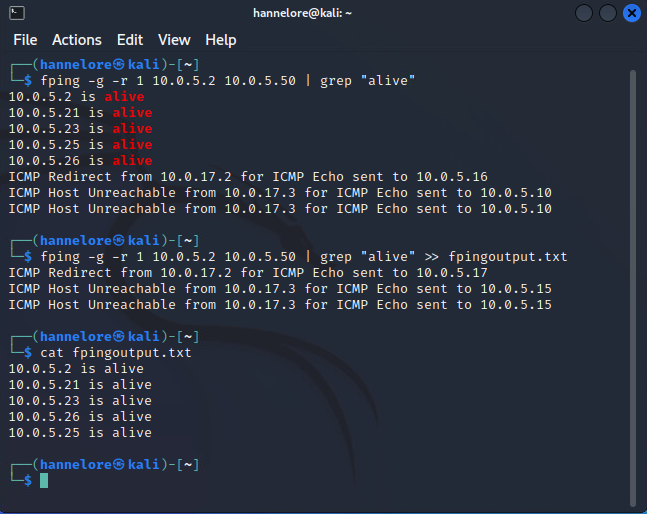647x514 pixels.
Task: Click the red alive text for 10.0.5.23
Action: 132,129
